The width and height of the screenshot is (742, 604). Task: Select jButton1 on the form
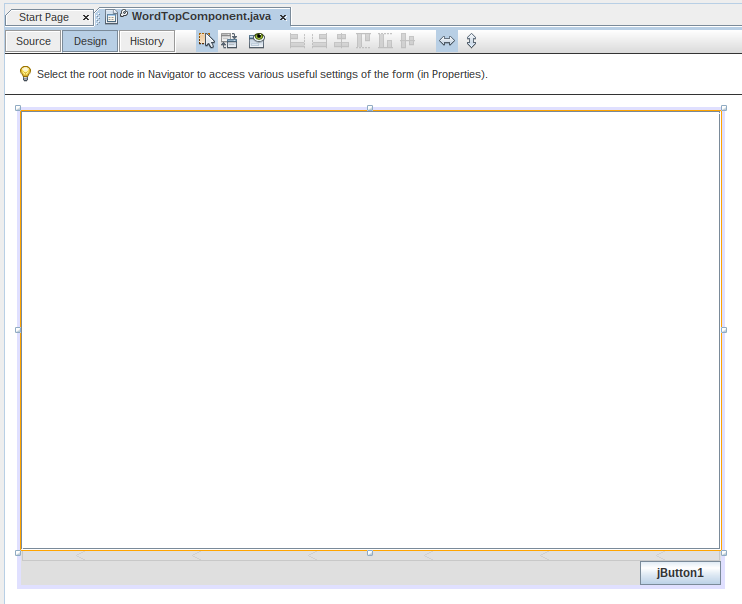(x=680, y=573)
